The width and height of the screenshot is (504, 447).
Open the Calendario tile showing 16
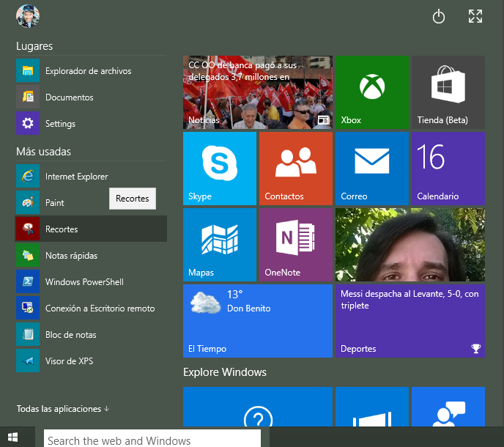448,169
